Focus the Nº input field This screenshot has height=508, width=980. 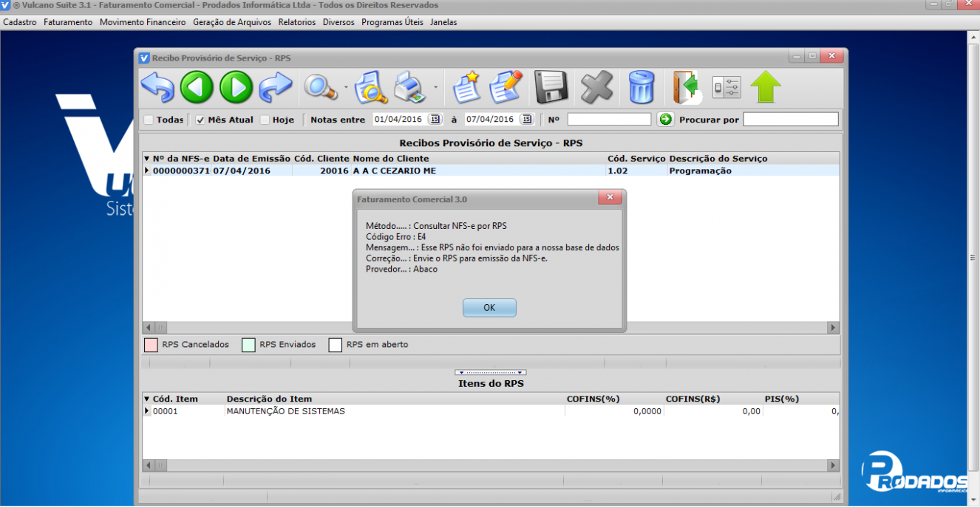(609, 119)
